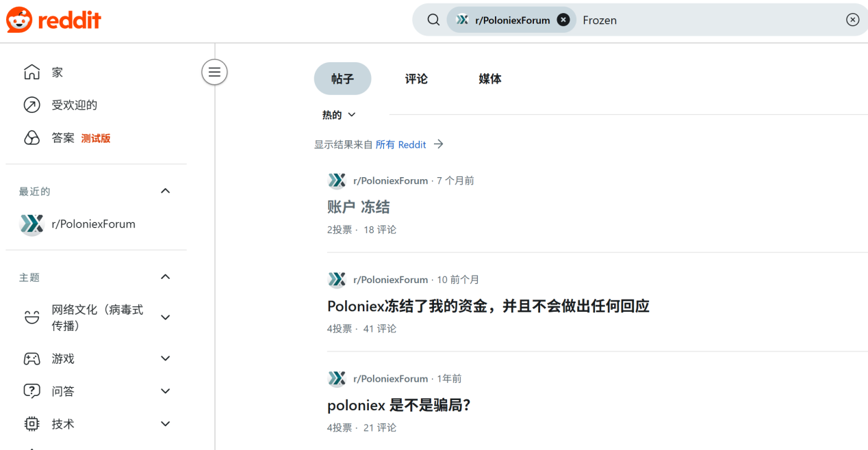Click subreddit icon on 1年前 post
Screen dimensions: 868x450
point(337,379)
